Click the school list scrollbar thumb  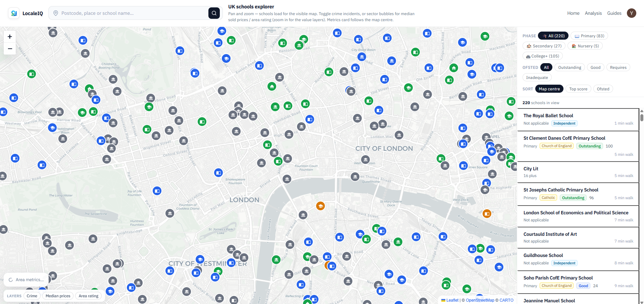(642, 117)
